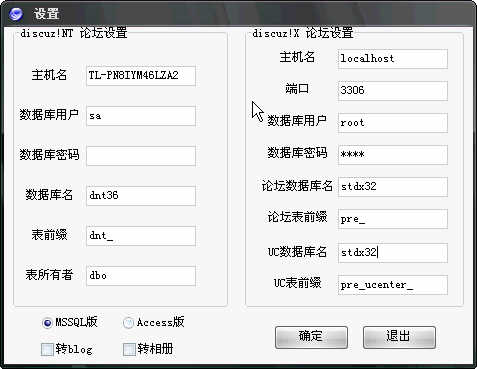Select the Access版 radio button
Viewport: 477px width, 369px height.
pyautogui.click(x=128, y=323)
